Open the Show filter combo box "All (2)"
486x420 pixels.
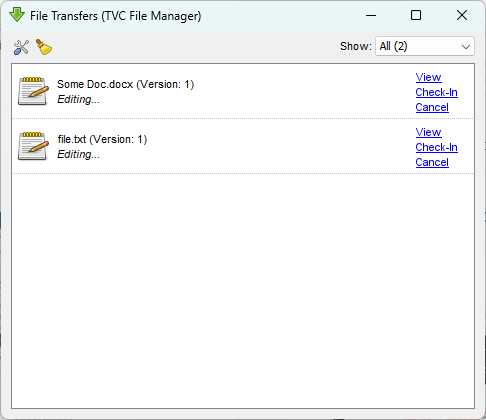tap(425, 46)
